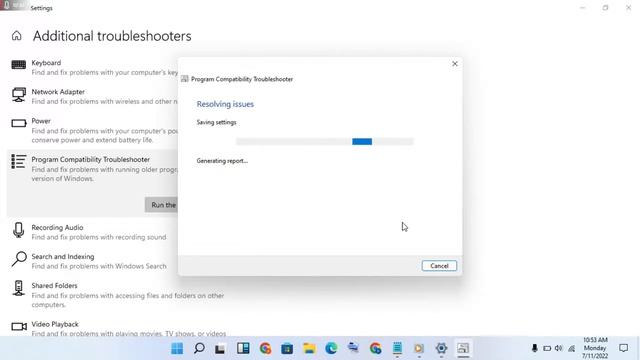Select the Keyboard troubleshooter icon

click(18, 64)
